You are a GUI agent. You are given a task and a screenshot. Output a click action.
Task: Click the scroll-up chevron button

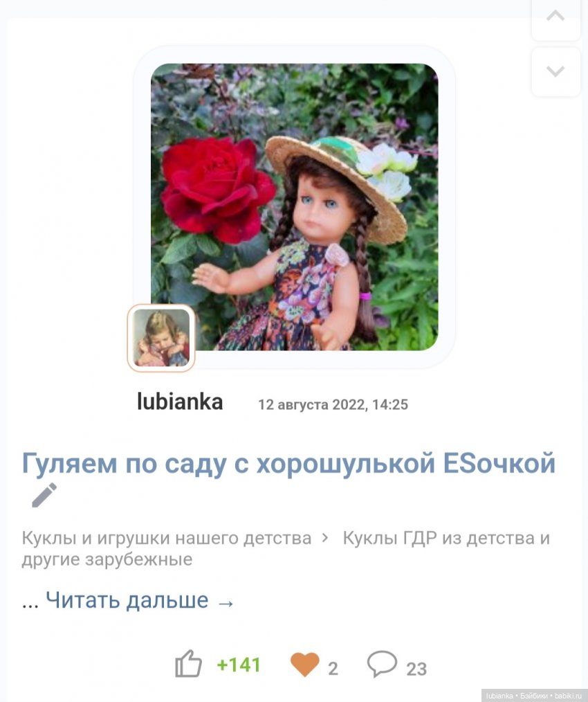click(x=555, y=18)
